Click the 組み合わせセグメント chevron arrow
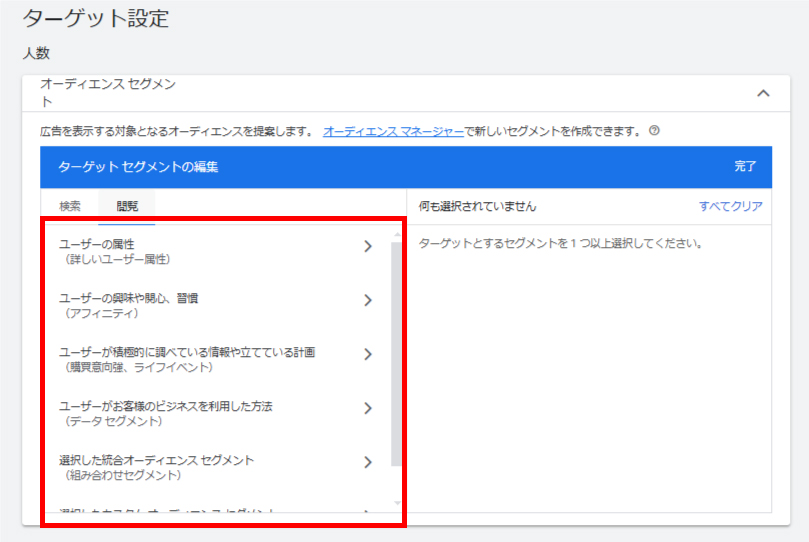This screenshot has height=542, width=809. [368, 462]
